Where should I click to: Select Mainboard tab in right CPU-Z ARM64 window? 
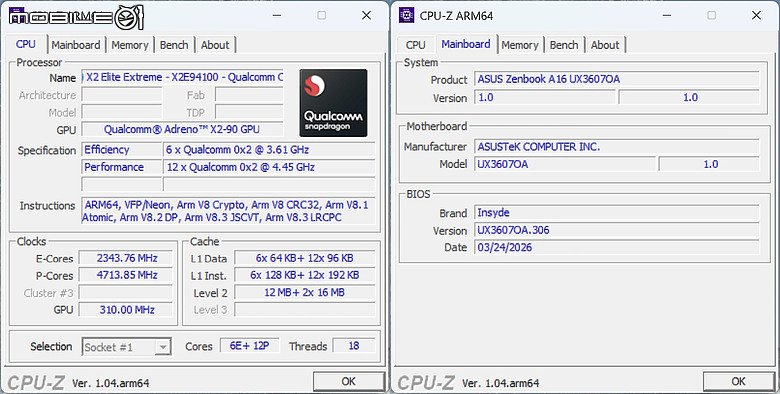[466, 44]
